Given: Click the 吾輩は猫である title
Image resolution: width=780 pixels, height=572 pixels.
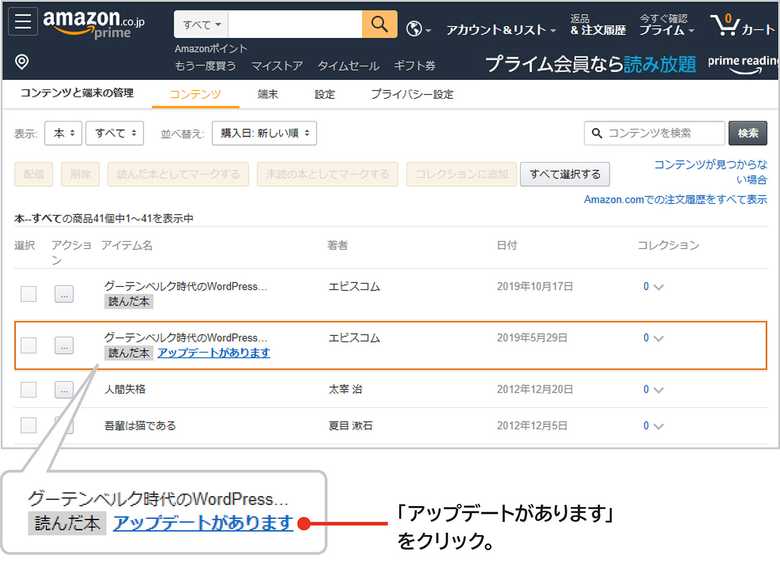Looking at the screenshot, I should 140,426.
